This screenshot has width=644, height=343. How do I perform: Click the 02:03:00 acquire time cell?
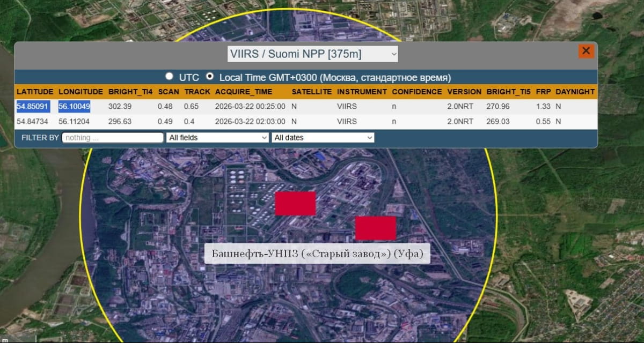(x=249, y=122)
